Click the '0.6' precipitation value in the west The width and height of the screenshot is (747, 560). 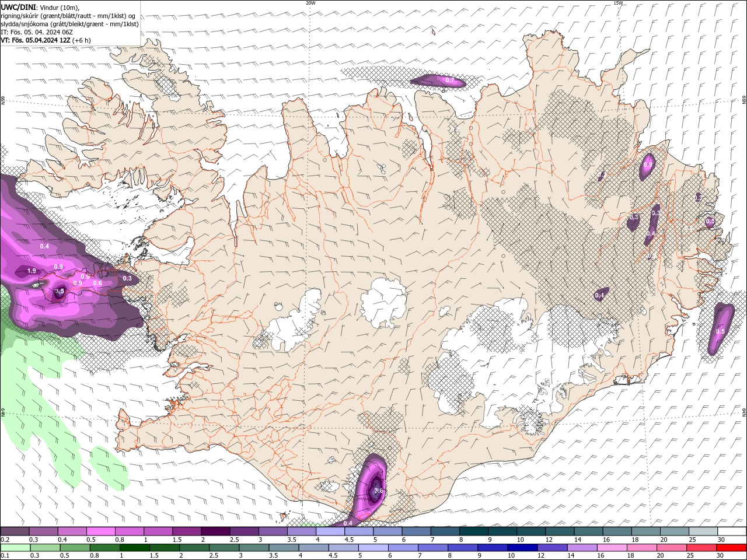point(97,283)
